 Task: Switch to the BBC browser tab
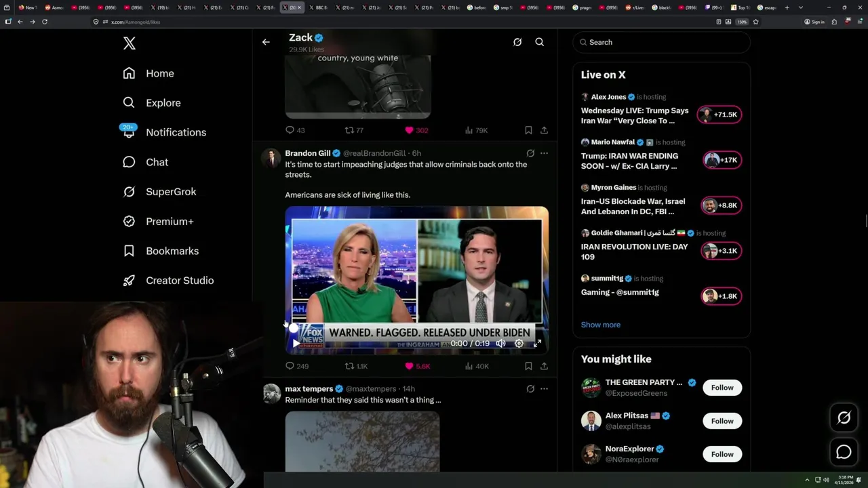tap(319, 7)
